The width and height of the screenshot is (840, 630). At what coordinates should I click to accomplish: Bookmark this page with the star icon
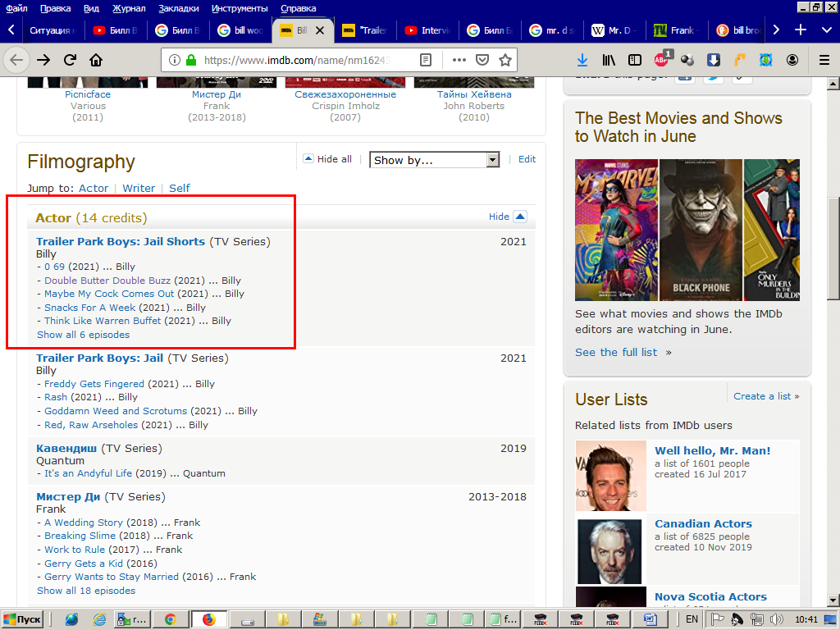(x=505, y=60)
